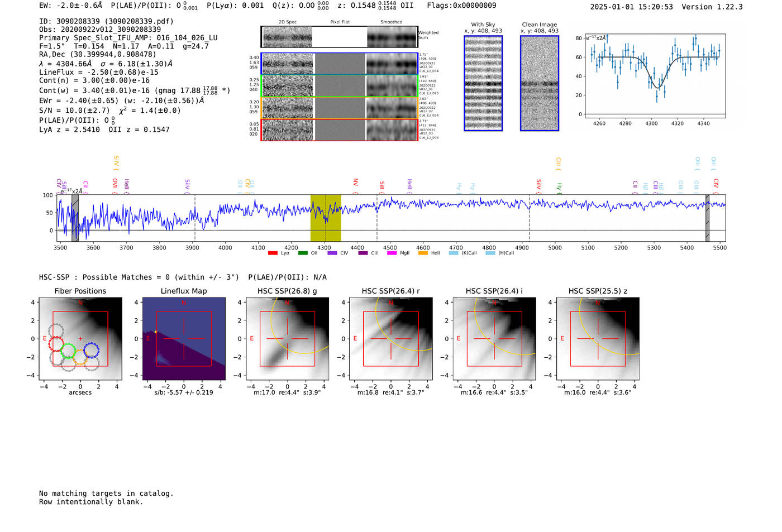Open the HSC SSP(26.8) g image
The image size is (782, 532).
tap(287, 339)
